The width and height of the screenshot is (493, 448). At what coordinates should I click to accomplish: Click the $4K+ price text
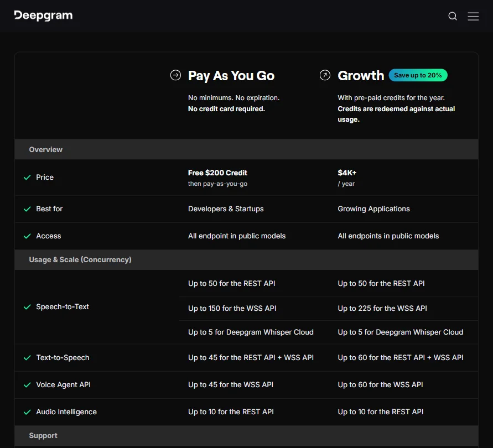point(347,173)
